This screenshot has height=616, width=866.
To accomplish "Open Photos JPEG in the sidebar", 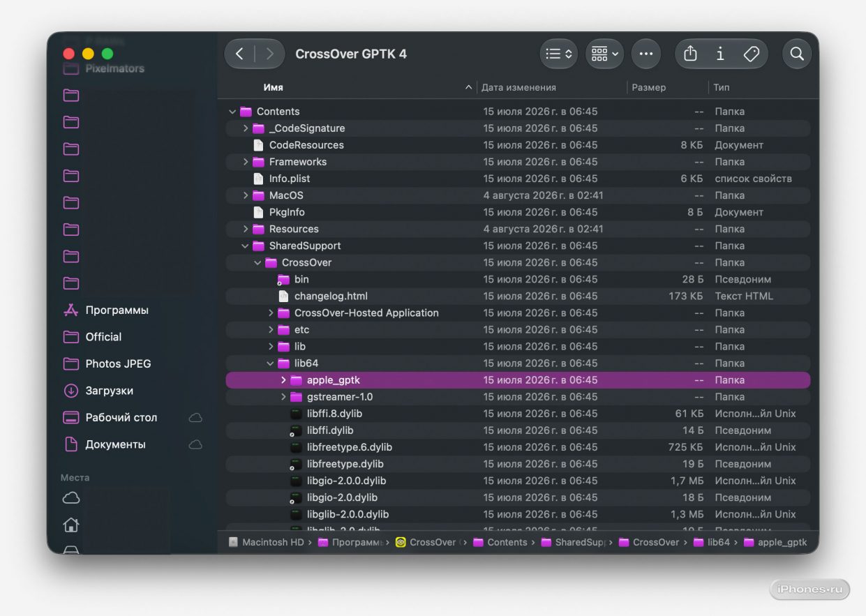I will (x=118, y=363).
